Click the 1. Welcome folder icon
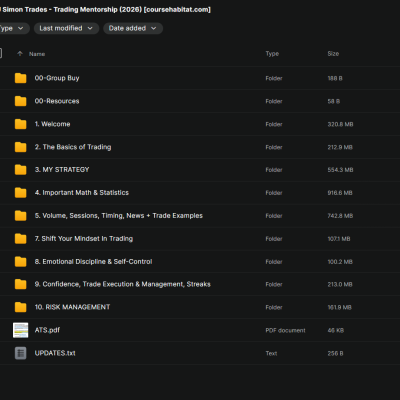Image resolution: width=400 pixels, height=400 pixels. click(20, 124)
